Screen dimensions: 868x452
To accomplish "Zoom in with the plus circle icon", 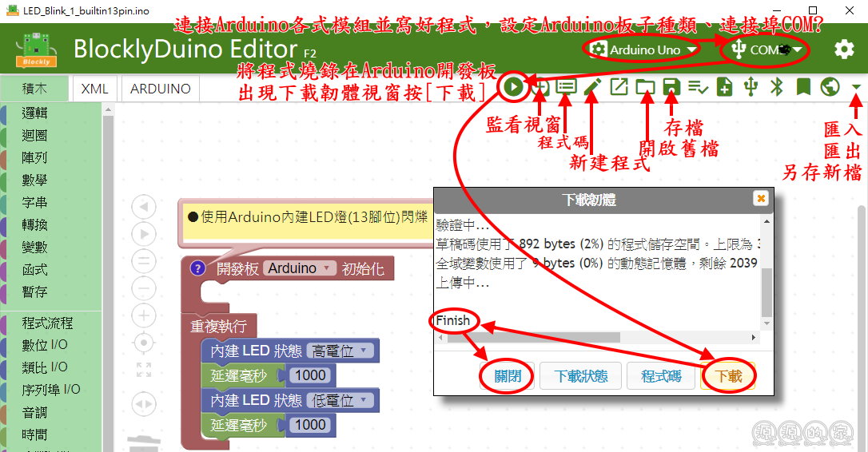I will point(144,315).
